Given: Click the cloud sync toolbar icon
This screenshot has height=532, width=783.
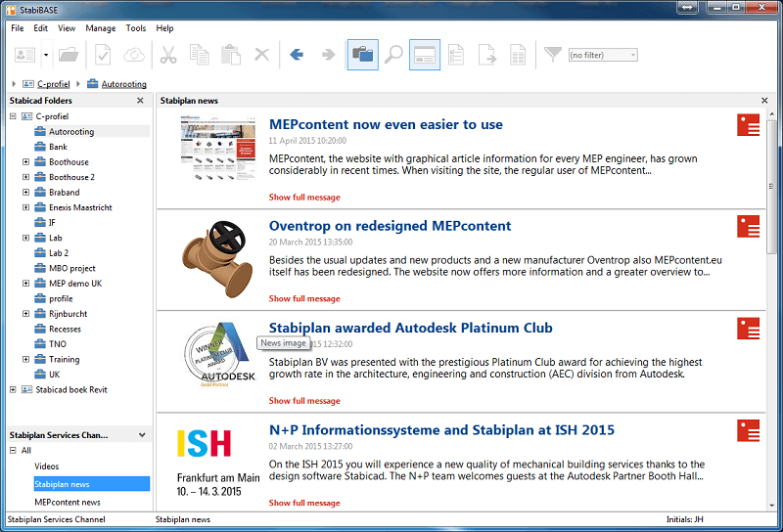Looking at the screenshot, I should point(134,55).
